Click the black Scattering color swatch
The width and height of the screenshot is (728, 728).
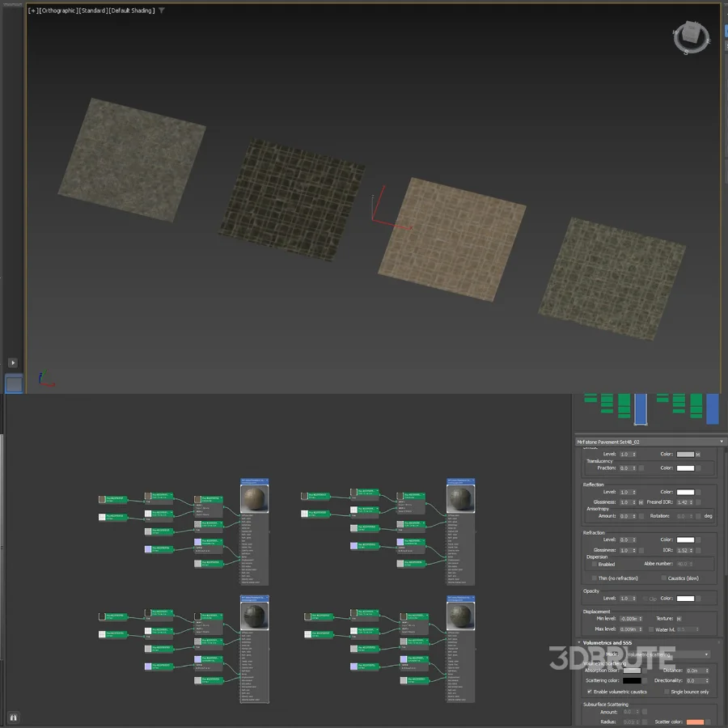pyautogui.click(x=632, y=680)
